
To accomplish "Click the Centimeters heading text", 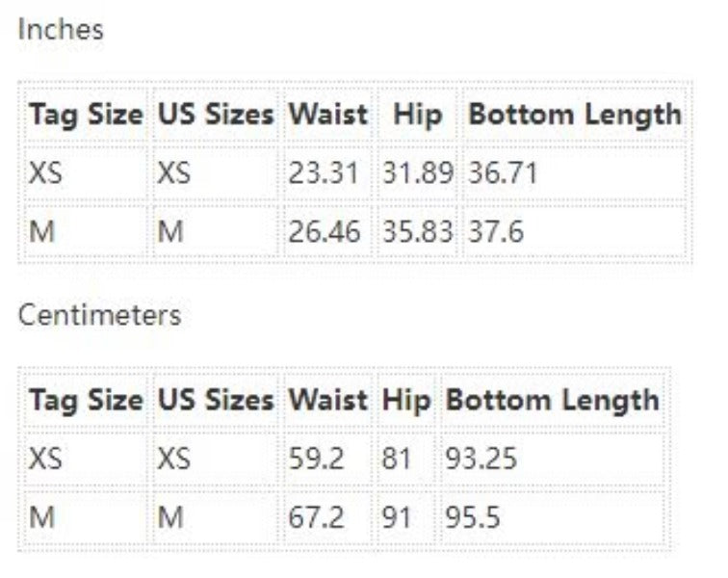I will click(x=100, y=315).
